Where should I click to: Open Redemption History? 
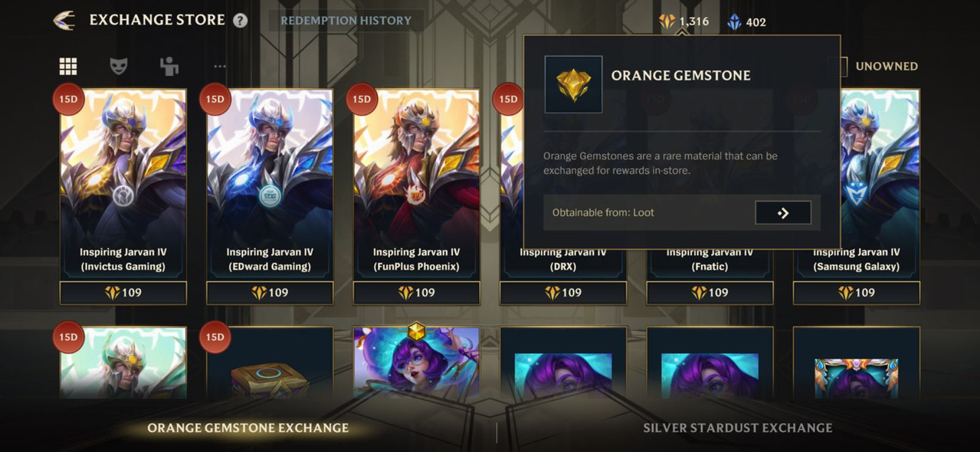pos(346,21)
